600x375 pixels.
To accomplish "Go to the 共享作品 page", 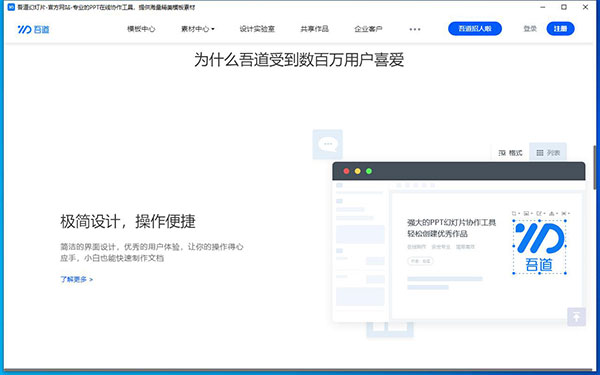I will (315, 29).
